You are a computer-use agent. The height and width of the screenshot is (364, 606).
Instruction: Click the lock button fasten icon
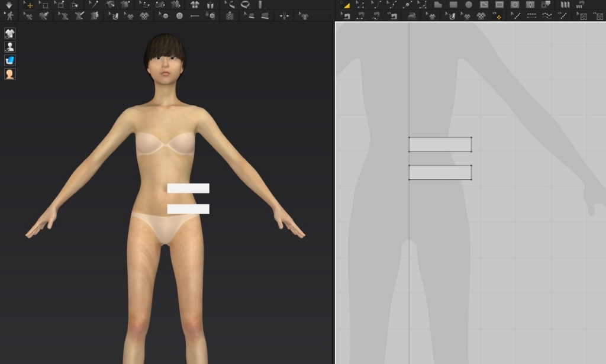210,16
